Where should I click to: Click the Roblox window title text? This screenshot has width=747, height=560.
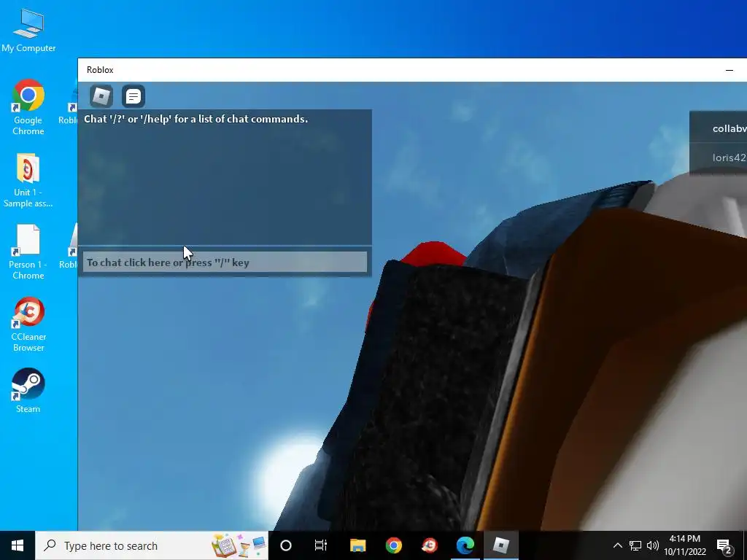tap(100, 70)
